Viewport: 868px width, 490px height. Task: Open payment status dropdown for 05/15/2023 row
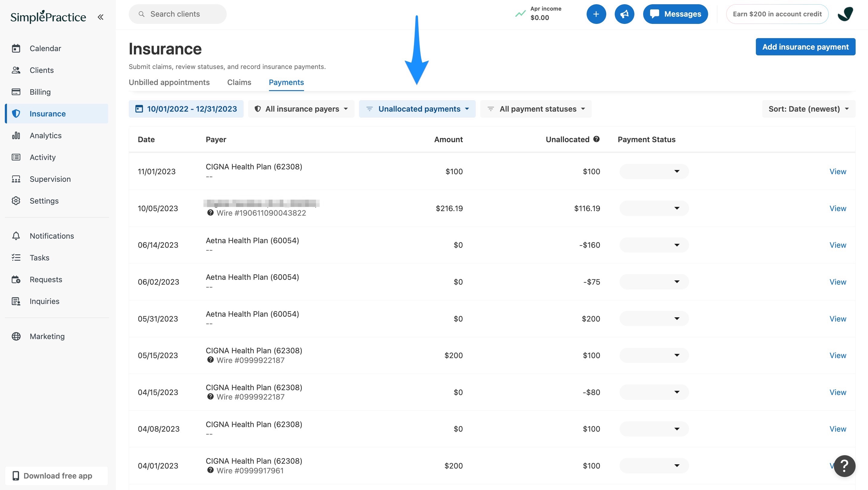[x=654, y=355]
